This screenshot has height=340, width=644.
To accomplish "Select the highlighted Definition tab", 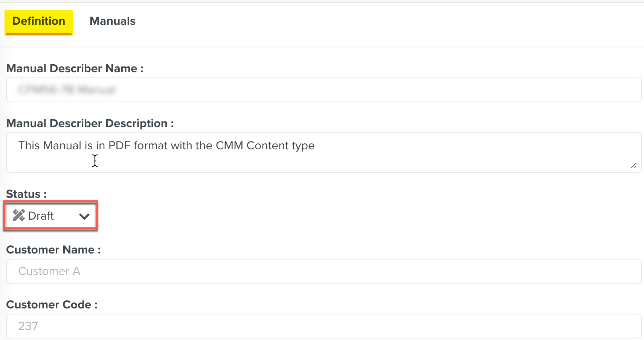I will click(39, 23).
